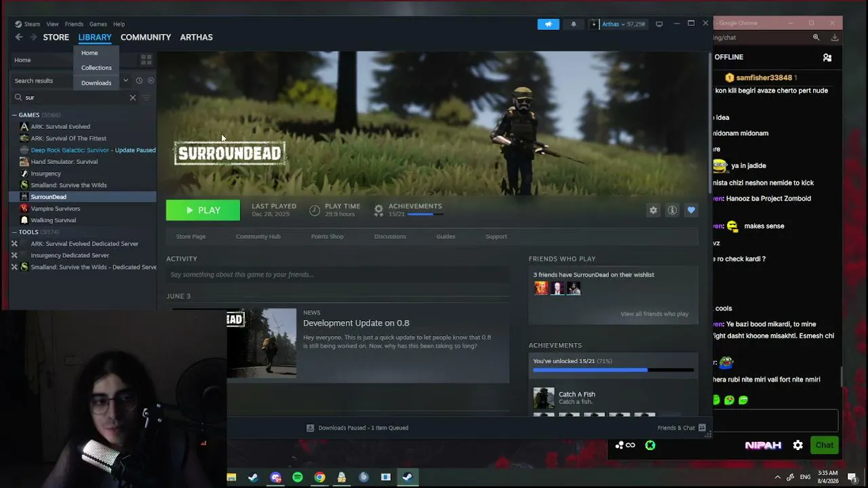Open the Development Update on 0.8 news
The image size is (868, 488).
(356, 323)
